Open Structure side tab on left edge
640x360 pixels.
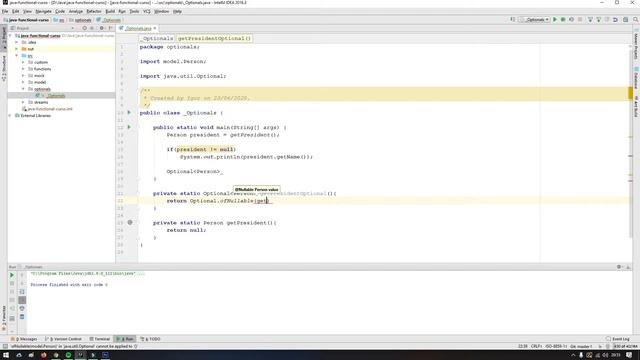point(4,69)
